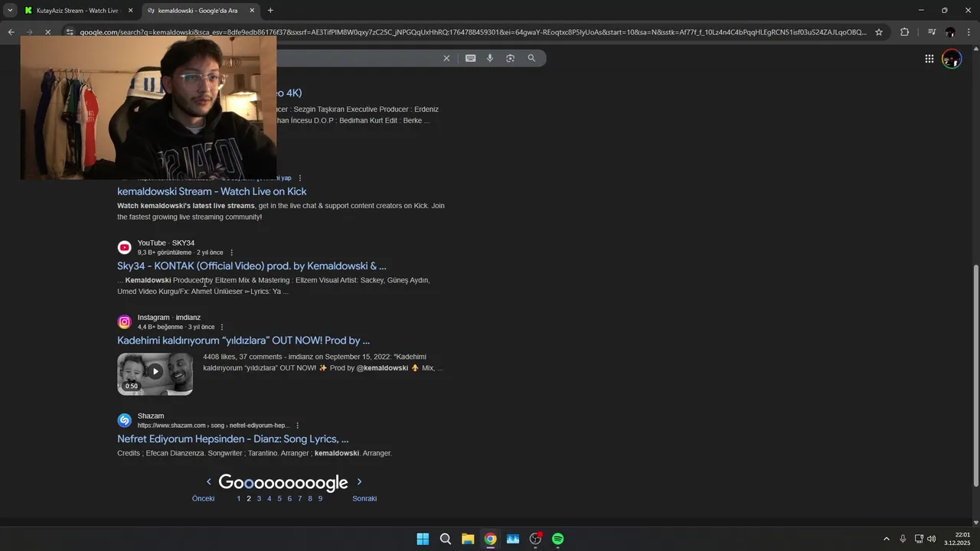
Task: Open Chrome three-dot menu
Action: coord(969,32)
